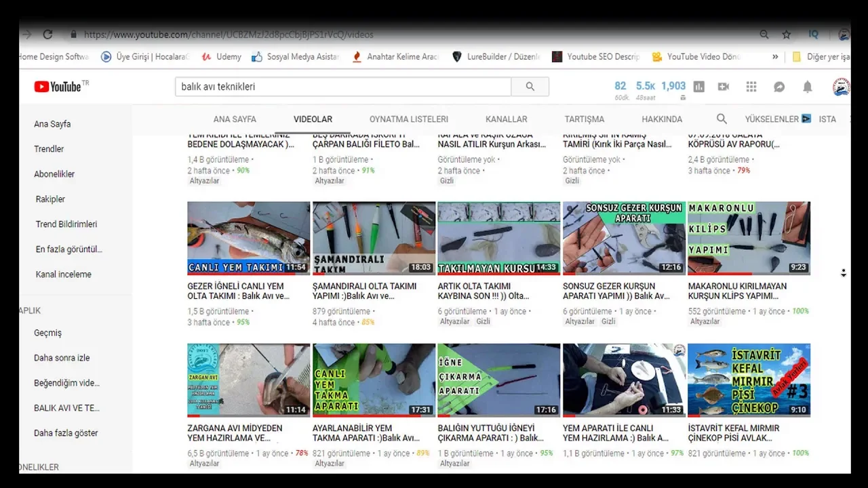Open the Diğer yer işaretleri folder
Screen dimensions: 868x488
tap(821, 57)
